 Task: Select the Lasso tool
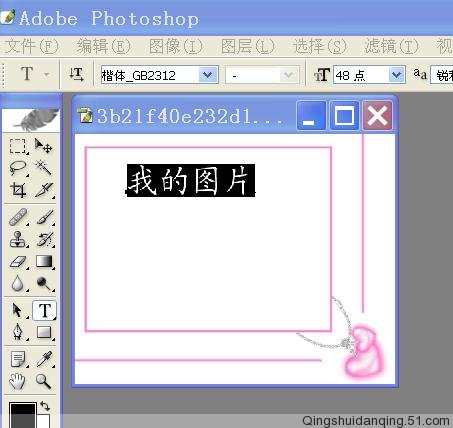coord(17,168)
